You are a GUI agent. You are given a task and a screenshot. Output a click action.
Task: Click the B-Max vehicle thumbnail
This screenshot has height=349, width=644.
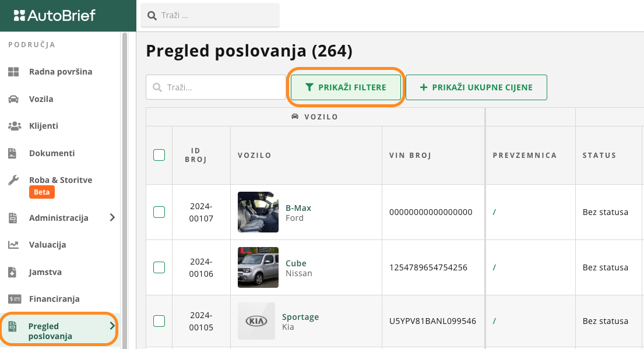click(x=258, y=212)
